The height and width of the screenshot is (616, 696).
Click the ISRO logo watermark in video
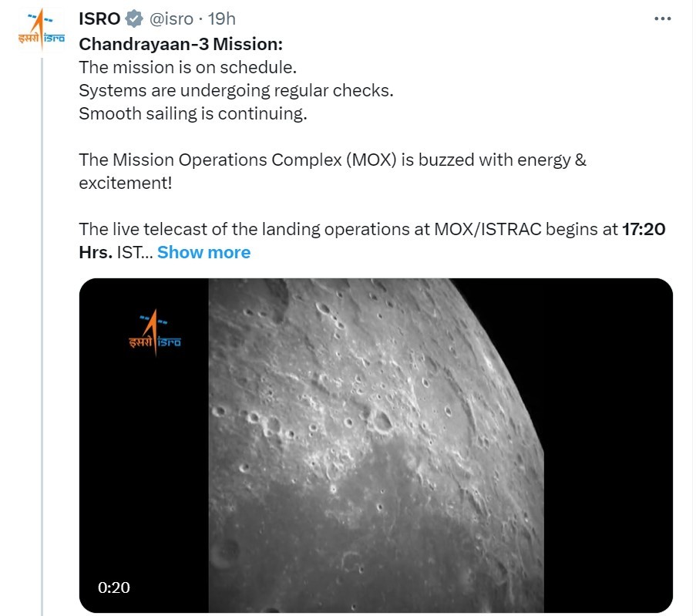pos(155,332)
